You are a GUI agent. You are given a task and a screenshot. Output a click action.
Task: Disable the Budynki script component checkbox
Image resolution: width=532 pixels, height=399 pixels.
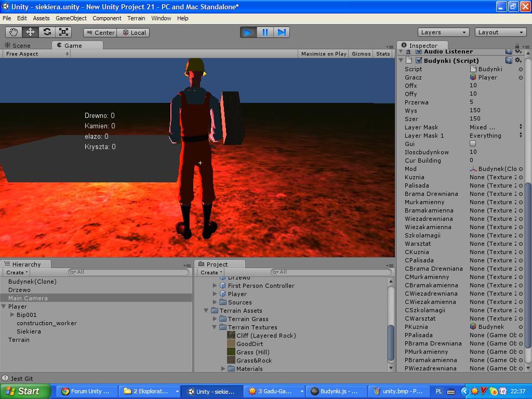pyautogui.click(x=419, y=60)
